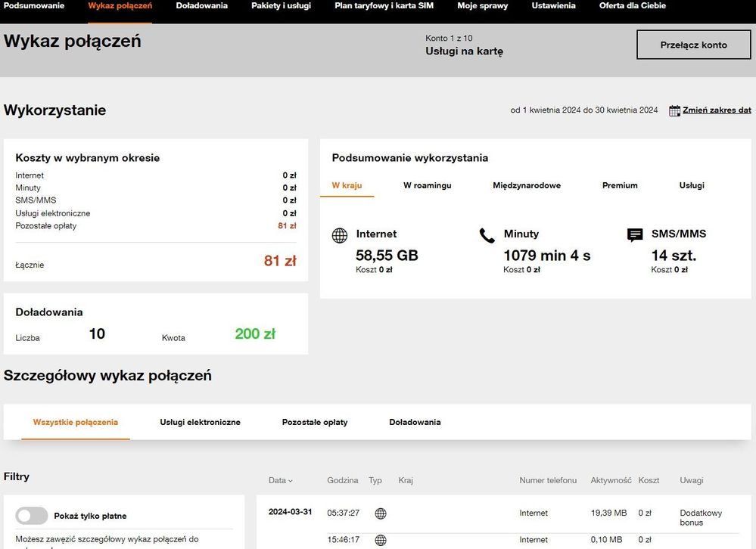Open the 'Usługi elektroniczne' detail tab
The height and width of the screenshot is (549, 756).
coord(200,422)
